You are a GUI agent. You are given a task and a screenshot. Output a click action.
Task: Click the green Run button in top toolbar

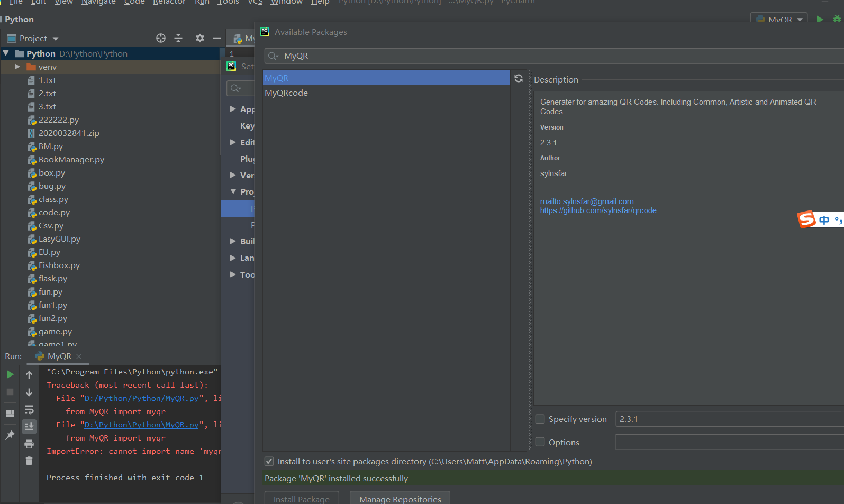click(820, 19)
